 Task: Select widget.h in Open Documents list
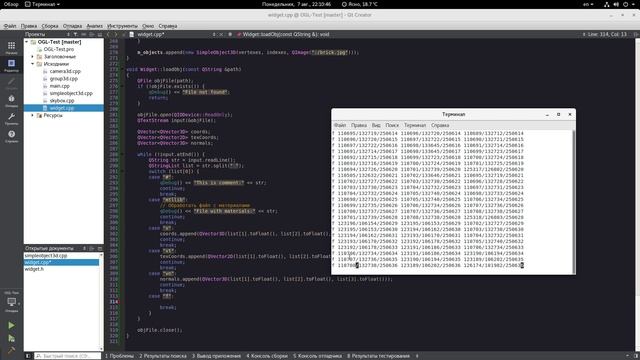34,269
